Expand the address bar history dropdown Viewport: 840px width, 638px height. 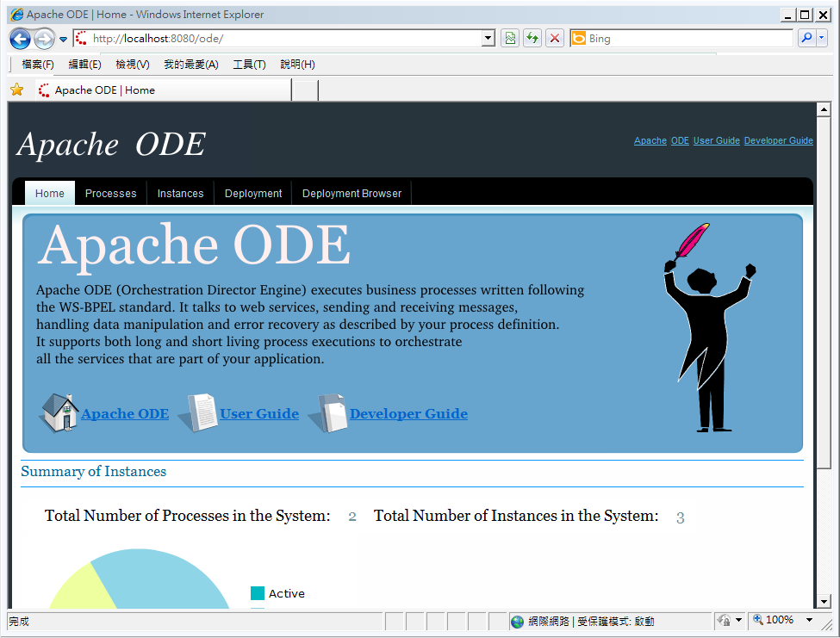(x=488, y=39)
